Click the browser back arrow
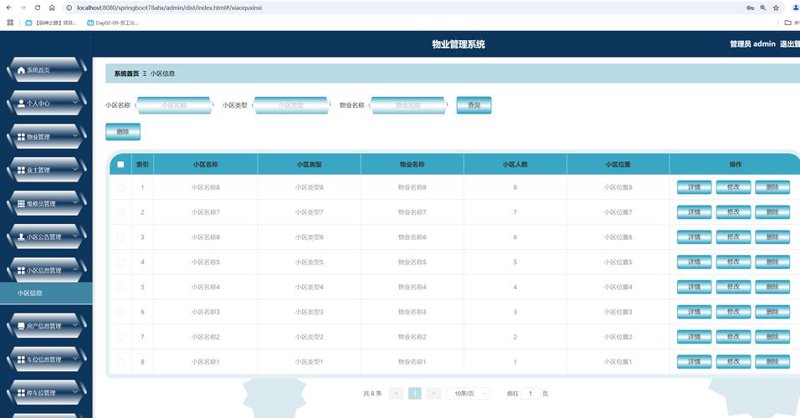Screen dimensions: 800x418 click(9, 8)
